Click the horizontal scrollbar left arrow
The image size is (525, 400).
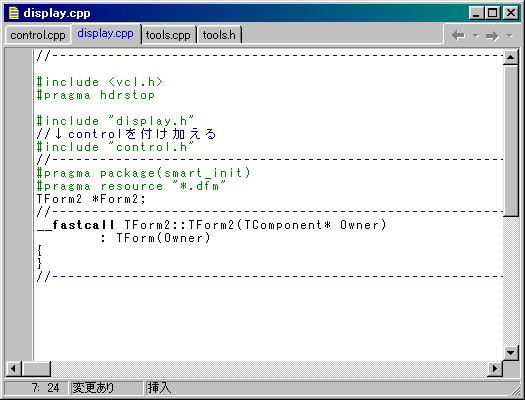pyautogui.click(x=13, y=369)
